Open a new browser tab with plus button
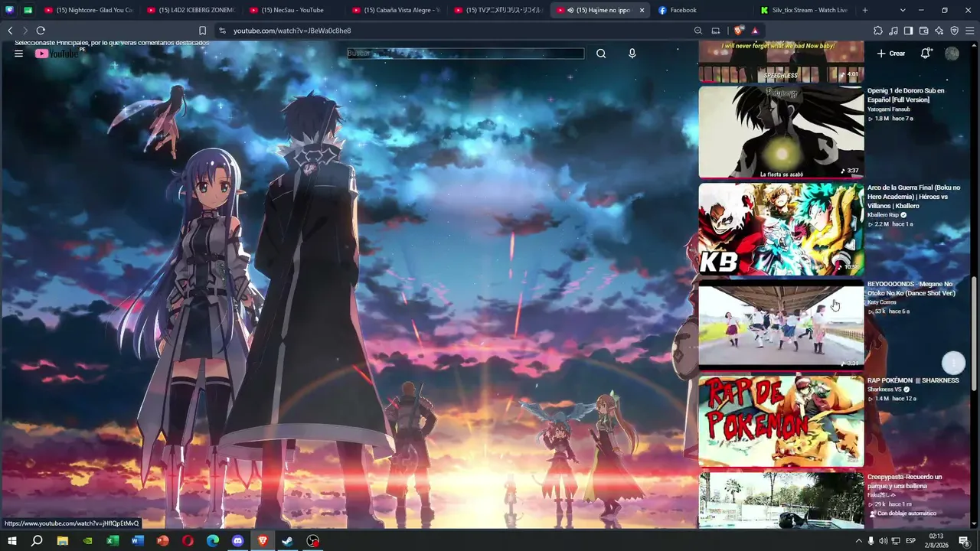 [865, 10]
